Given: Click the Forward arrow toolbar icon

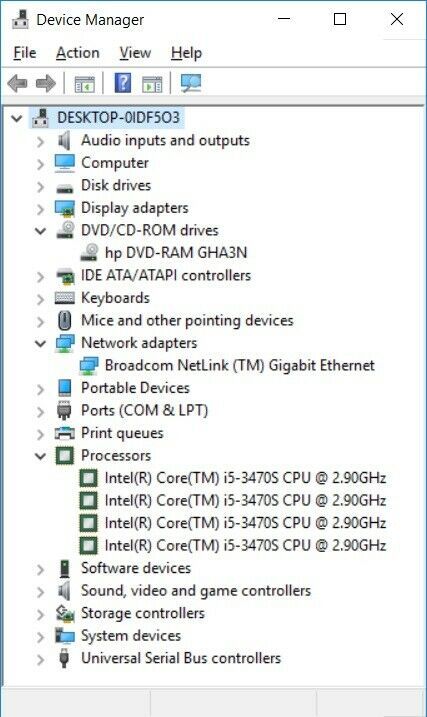Looking at the screenshot, I should 46,84.
